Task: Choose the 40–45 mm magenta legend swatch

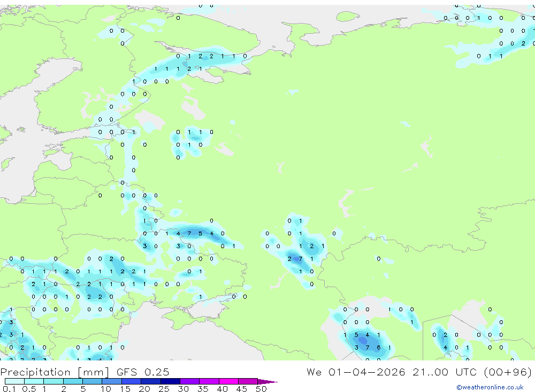Action: 228,381
